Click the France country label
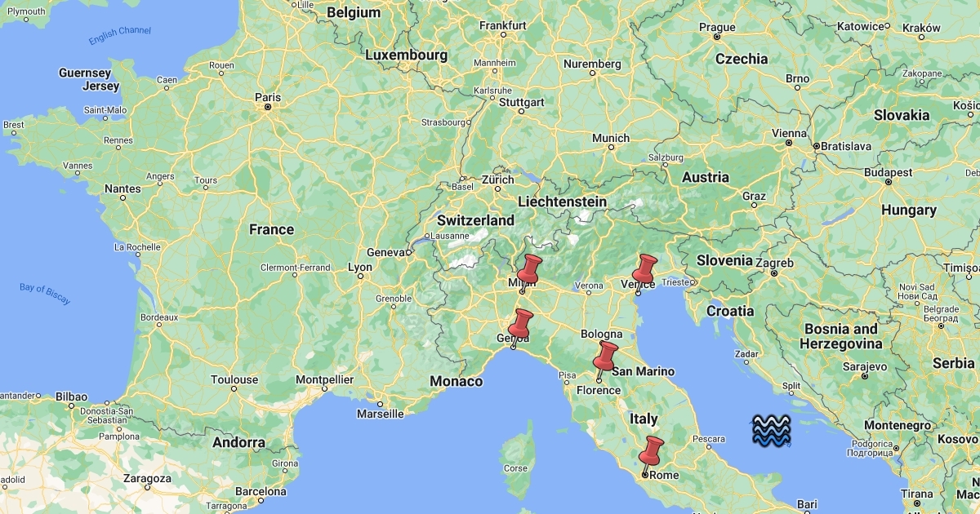 pyautogui.click(x=271, y=229)
